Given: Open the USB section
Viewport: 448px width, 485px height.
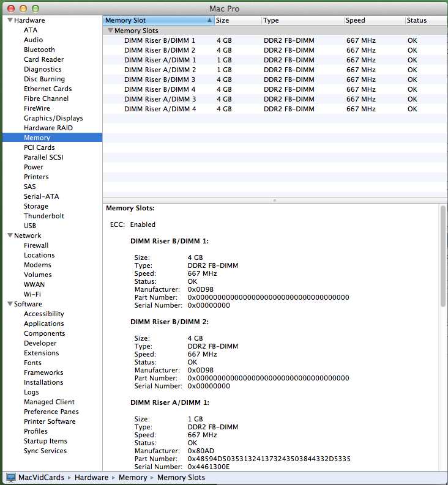Looking at the screenshot, I should [30, 226].
